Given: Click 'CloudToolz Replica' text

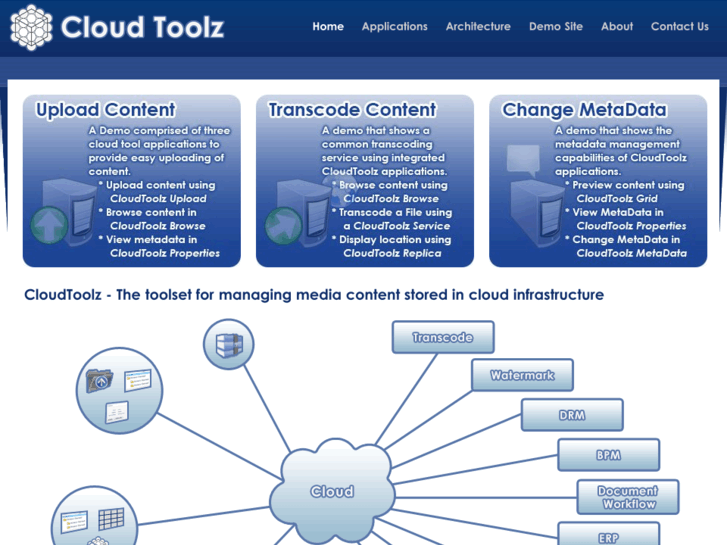Looking at the screenshot, I should pyautogui.click(x=392, y=253).
